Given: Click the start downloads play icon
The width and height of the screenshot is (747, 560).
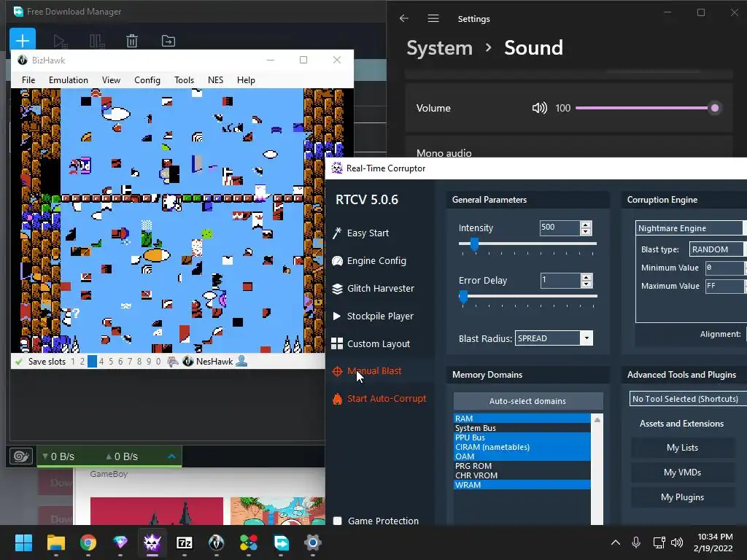Looking at the screenshot, I should pos(60,41).
